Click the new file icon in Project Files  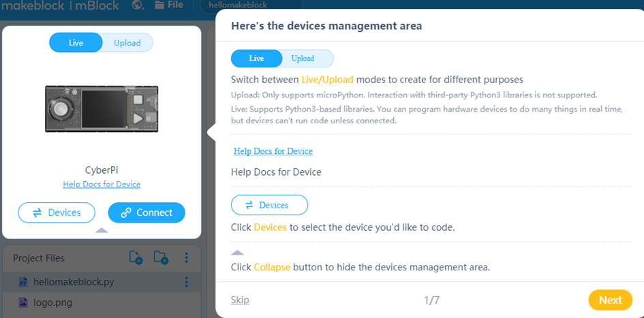pyautogui.click(x=136, y=257)
